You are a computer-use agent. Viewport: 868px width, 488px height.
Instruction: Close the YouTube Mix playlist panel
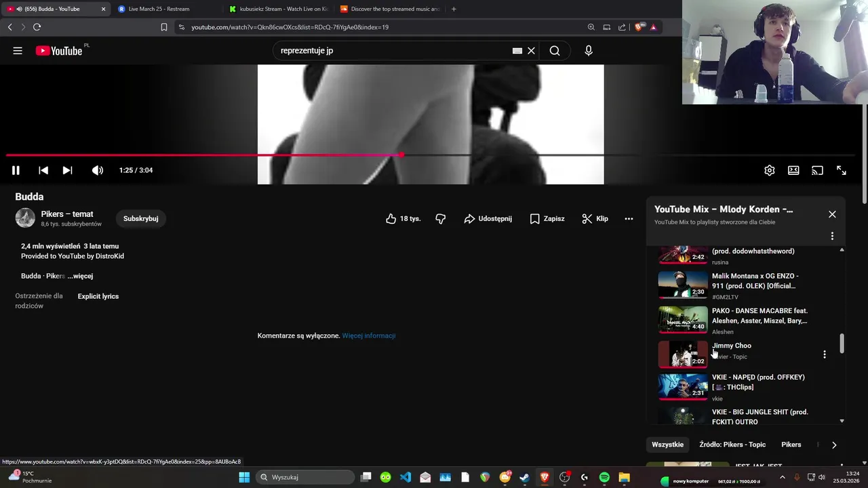pyautogui.click(x=832, y=214)
